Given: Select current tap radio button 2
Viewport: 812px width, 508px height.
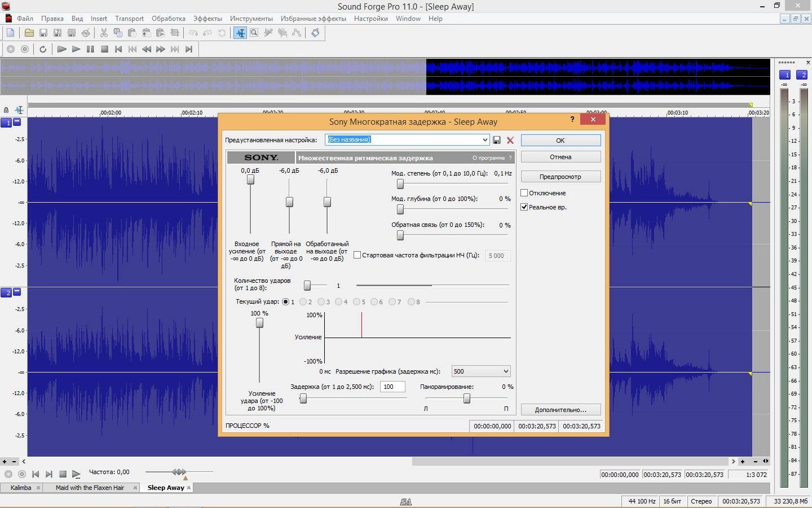Looking at the screenshot, I should point(303,302).
